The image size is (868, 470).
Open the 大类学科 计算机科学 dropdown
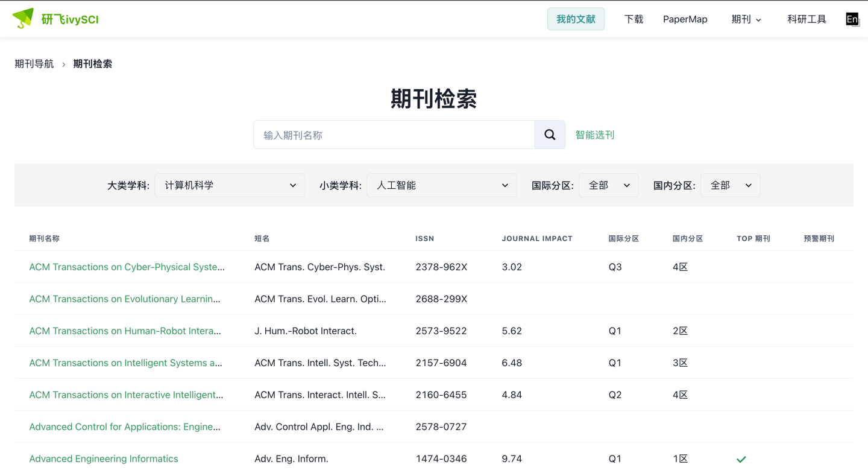(230, 185)
